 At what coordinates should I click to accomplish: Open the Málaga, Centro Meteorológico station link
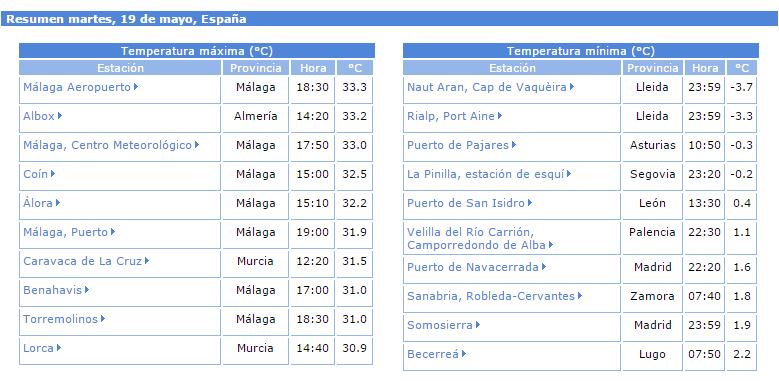click(x=107, y=145)
